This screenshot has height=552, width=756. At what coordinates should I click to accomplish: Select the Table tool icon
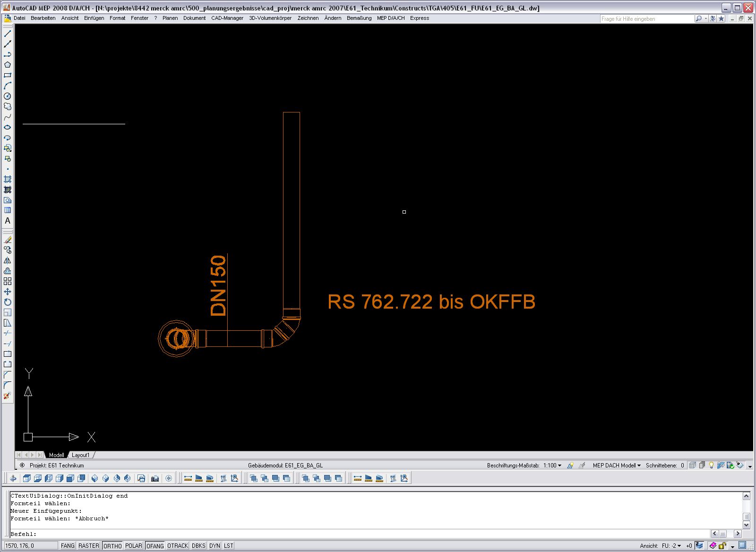click(x=8, y=210)
